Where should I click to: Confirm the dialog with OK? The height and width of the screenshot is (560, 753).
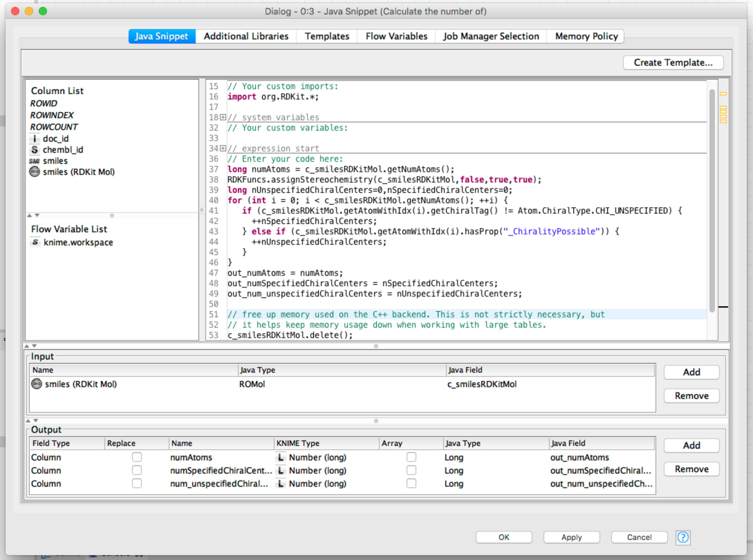(504, 537)
